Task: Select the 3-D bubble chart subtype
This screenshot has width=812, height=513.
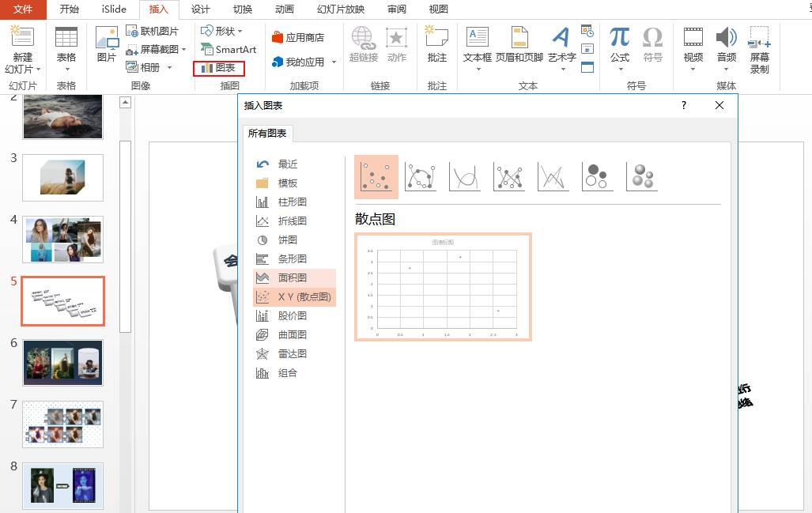Action: (641, 175)
